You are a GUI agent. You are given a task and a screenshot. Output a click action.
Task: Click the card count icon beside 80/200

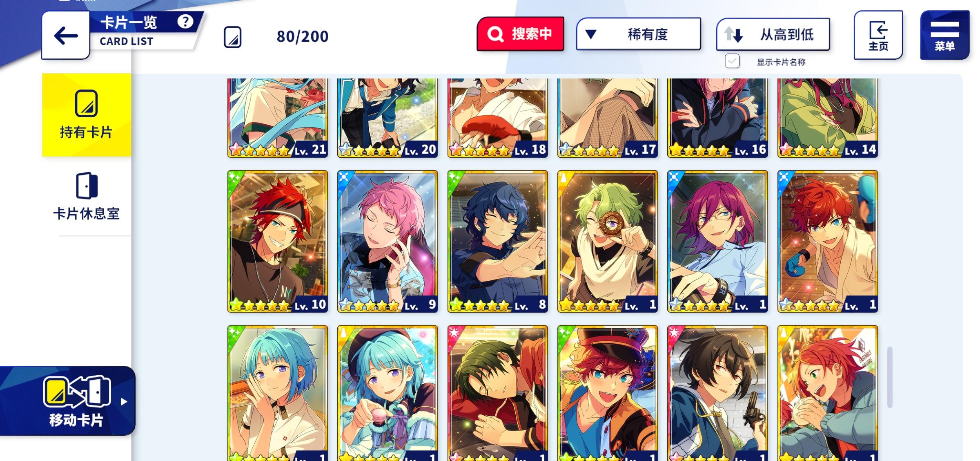click(x=233, y=37)
